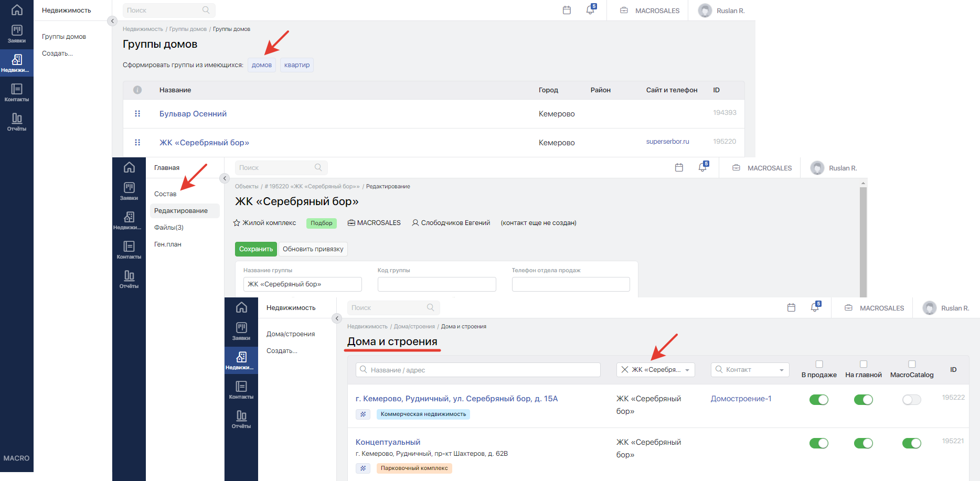Open Заявки kanban icon in leftmost sidebar
980x481 pixels.
pos(17,34)
